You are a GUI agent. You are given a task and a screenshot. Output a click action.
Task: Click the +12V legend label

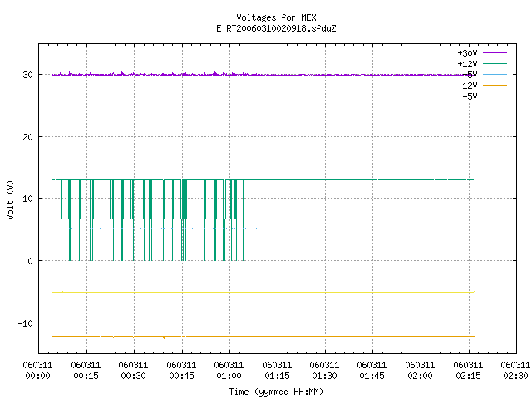click(467, 64)
